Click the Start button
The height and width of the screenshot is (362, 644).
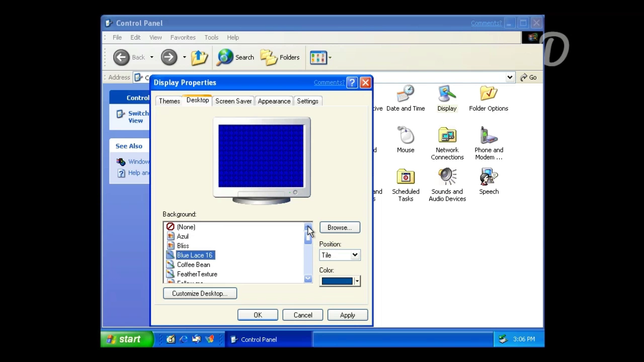pos(127,339)
